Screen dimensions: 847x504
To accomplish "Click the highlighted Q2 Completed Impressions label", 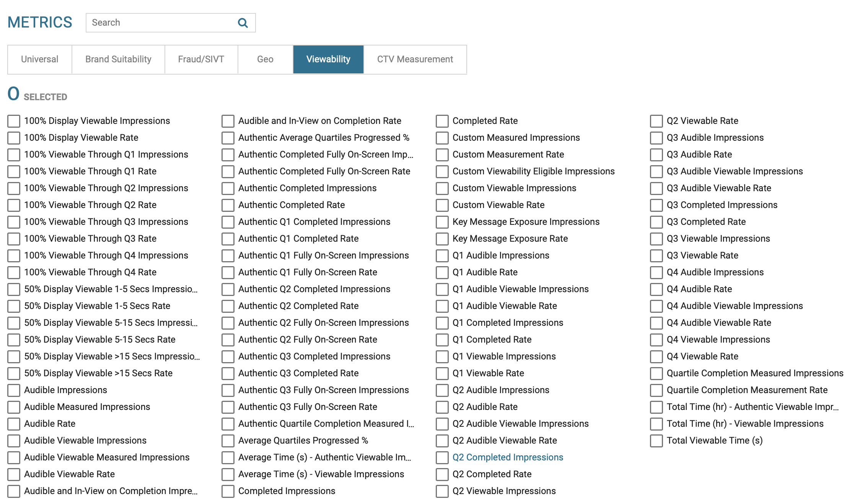I will click(508, 457).
